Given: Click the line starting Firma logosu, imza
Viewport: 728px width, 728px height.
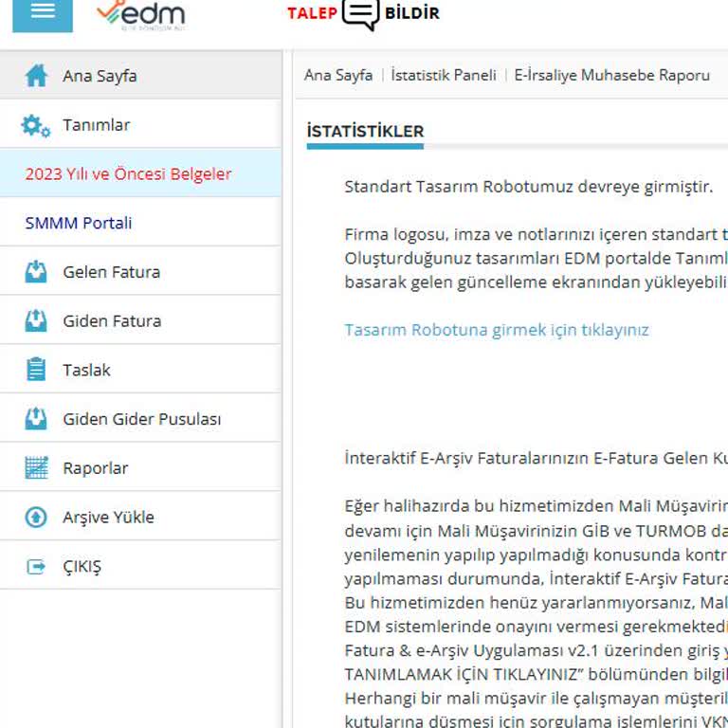Looking at the screenshot, I should pos(537,234).
